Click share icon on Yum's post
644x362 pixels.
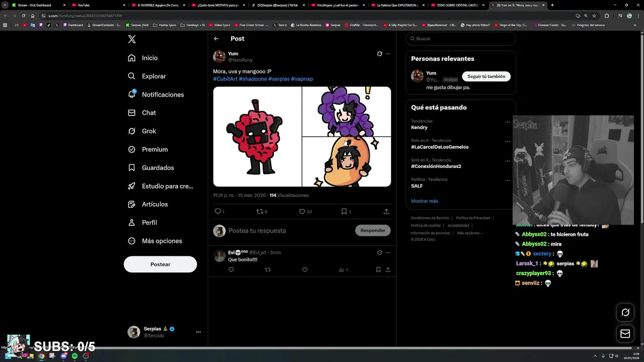[x=386, y=212]
